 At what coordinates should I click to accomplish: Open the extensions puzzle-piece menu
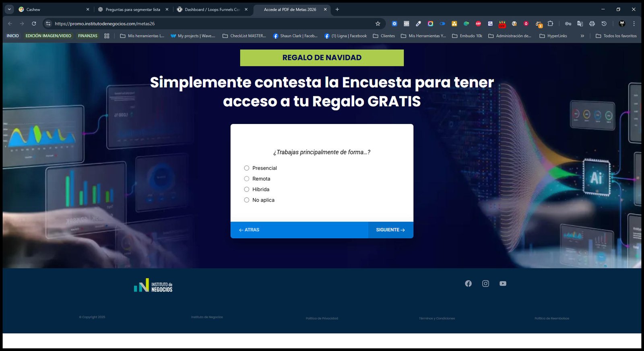pos(550,24)
